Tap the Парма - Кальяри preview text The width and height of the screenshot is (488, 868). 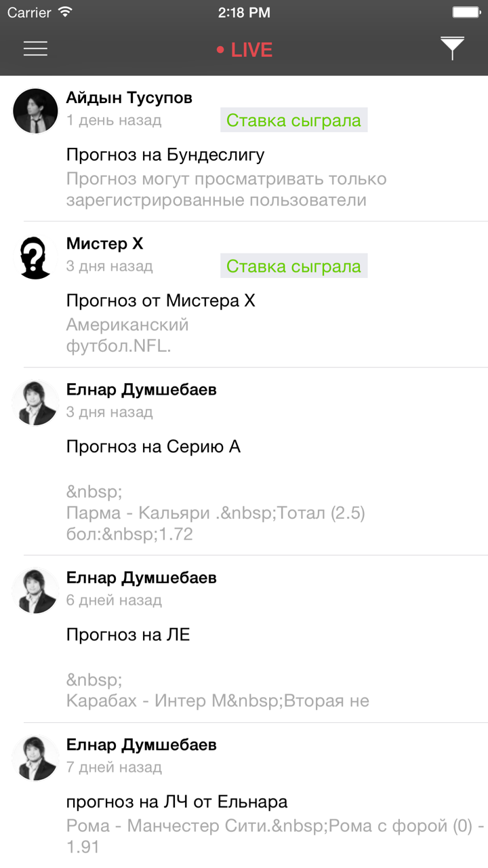(216, 513)
